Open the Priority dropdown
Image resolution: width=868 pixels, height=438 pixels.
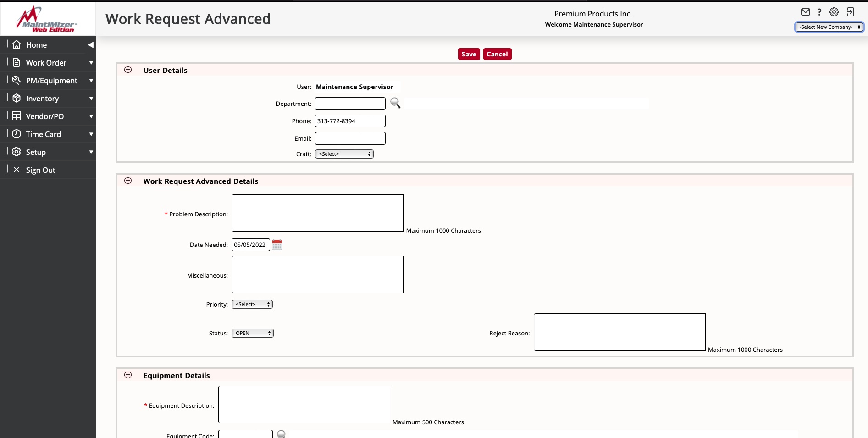point(252,304)
